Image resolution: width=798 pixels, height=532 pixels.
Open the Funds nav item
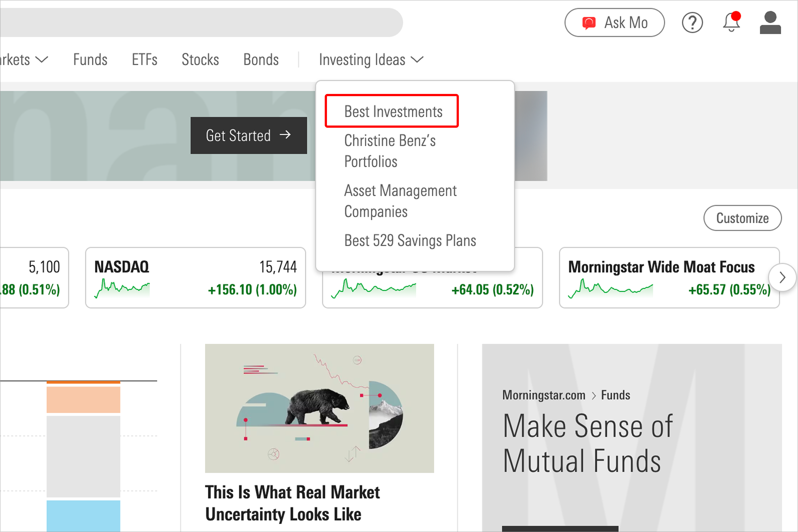(x=90, y=60)
